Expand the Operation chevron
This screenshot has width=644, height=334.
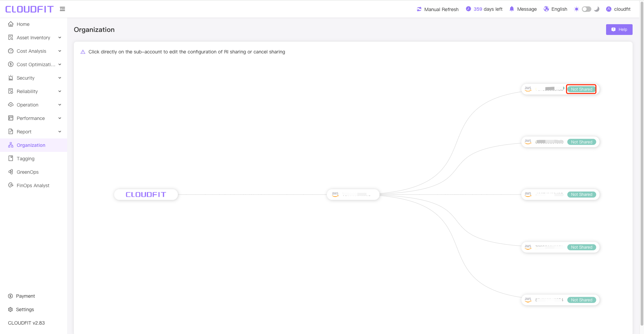coord(60,105)
